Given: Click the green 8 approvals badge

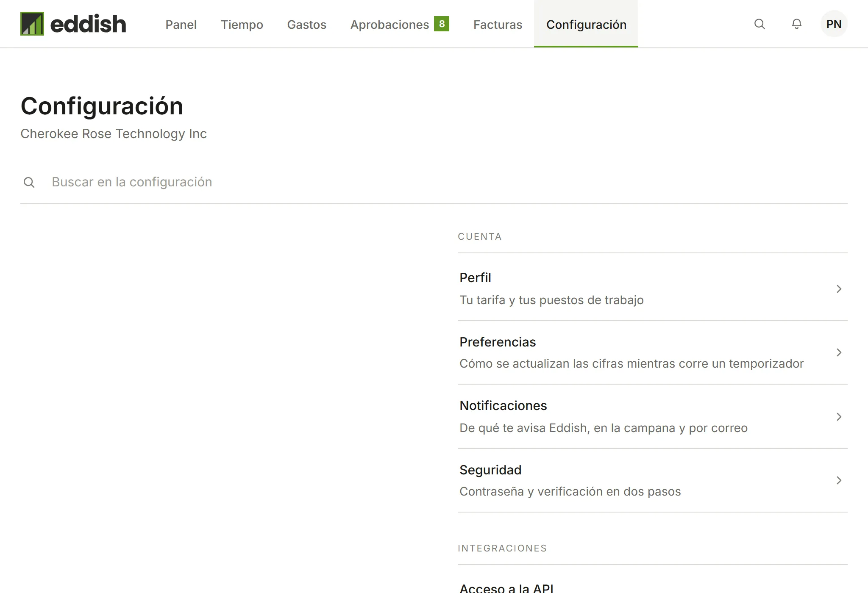Looking at the screenshot, I should click(x=442, y=24).
